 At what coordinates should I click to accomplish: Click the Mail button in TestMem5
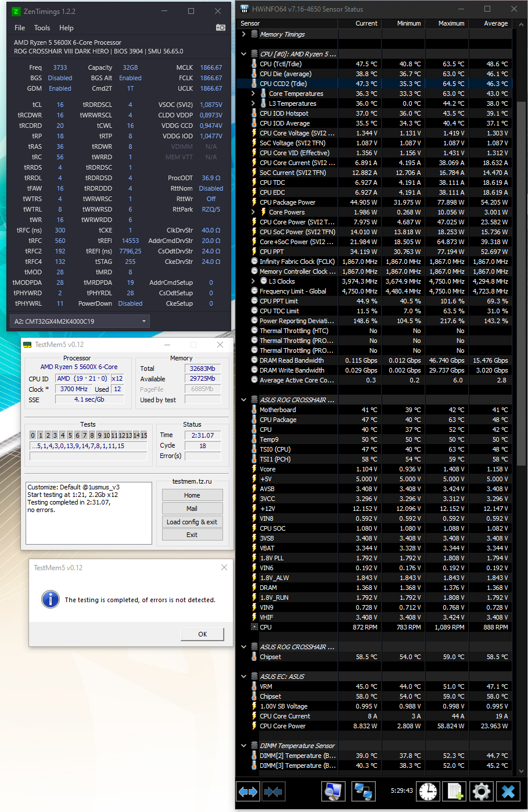click(192, 509)
